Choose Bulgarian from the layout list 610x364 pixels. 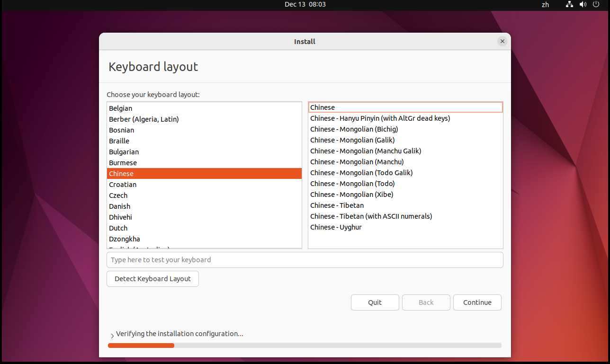124,152
